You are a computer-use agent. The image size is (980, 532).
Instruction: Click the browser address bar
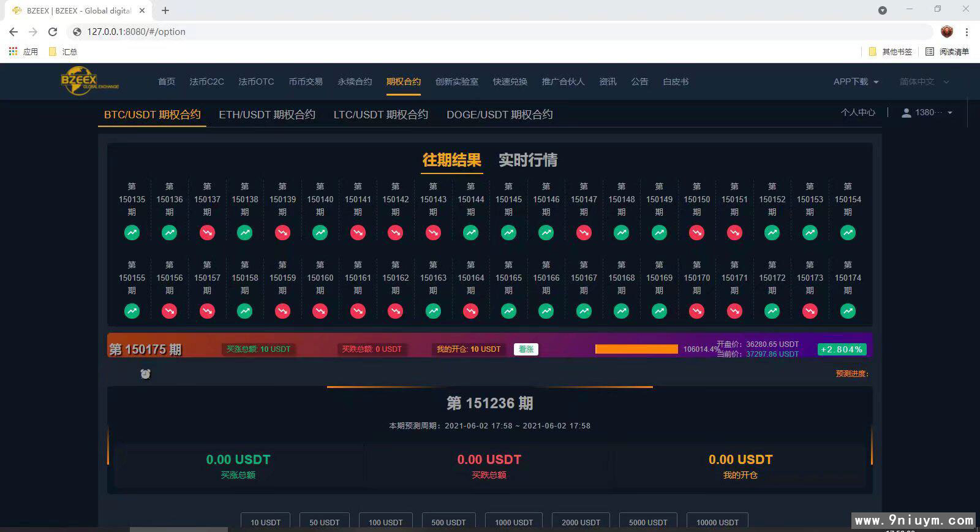tap(490, 32)
